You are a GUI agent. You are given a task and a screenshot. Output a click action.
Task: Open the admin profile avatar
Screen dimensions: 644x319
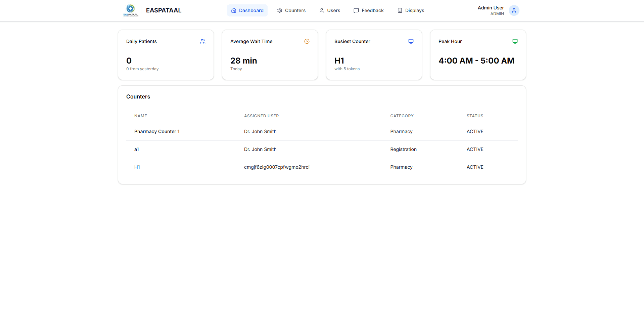click(x=514, y=10)
